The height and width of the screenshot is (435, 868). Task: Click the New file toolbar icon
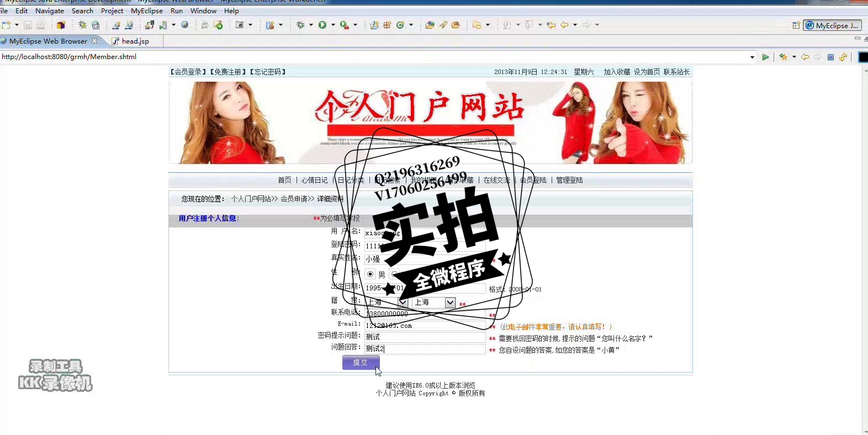6,25
